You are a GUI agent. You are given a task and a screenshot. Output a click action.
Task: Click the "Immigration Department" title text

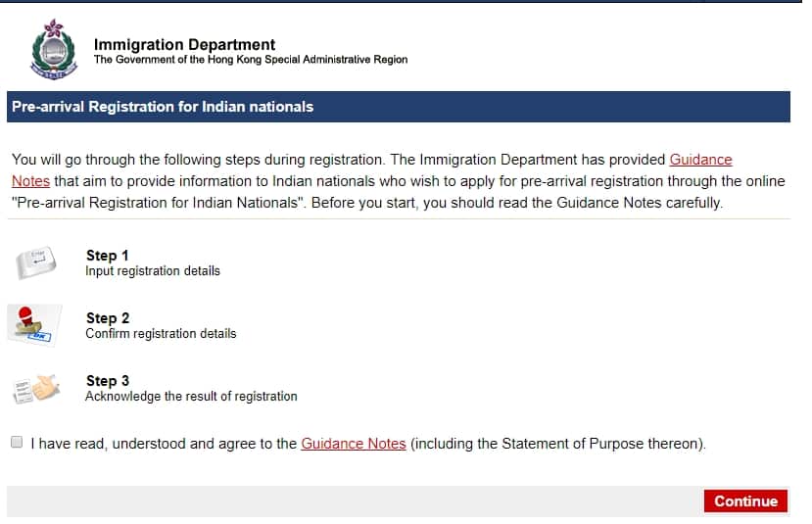pos(184,44)
